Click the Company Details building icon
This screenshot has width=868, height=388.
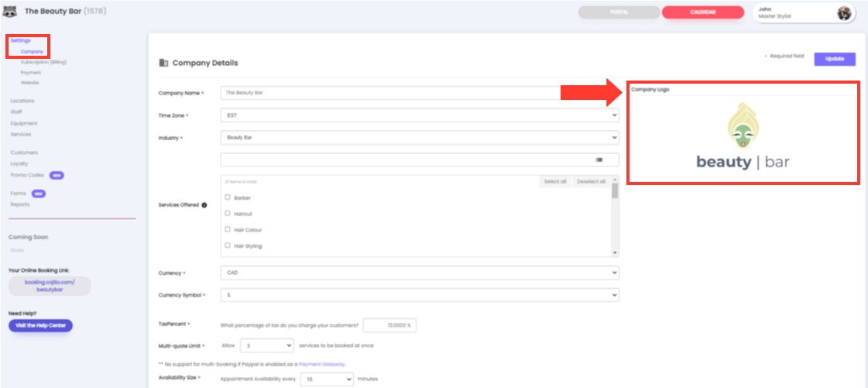click(x=164, y=63)
